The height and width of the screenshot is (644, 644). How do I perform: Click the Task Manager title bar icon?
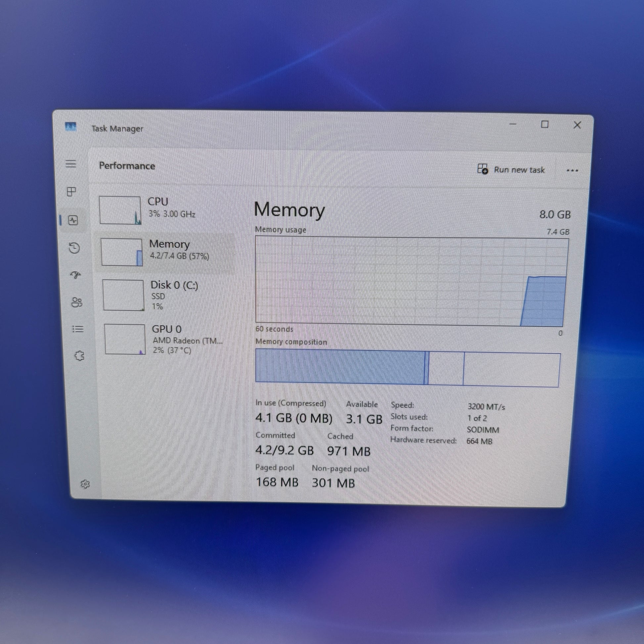click(71, 127)
